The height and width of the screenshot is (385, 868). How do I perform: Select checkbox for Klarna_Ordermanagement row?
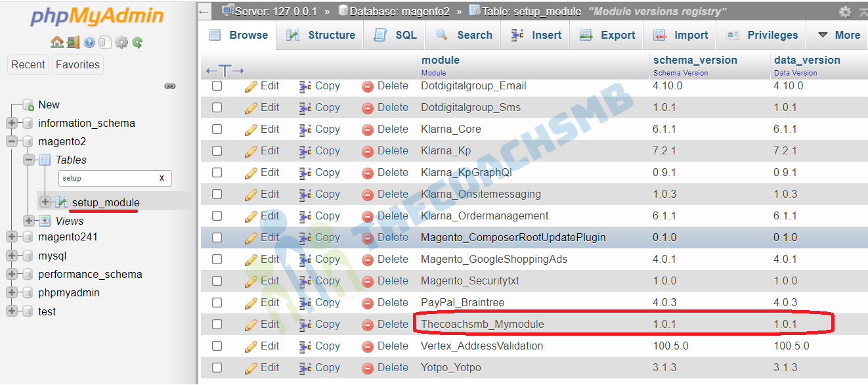217,216
